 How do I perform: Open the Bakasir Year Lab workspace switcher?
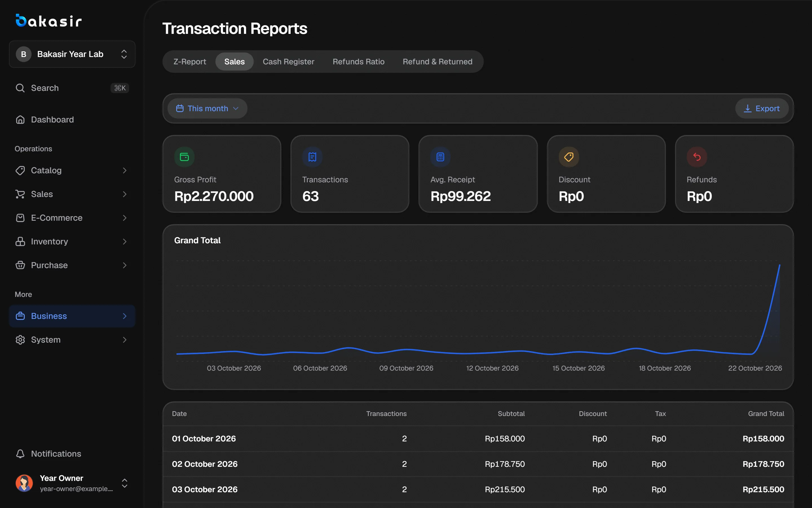click(x=72, y=54)
